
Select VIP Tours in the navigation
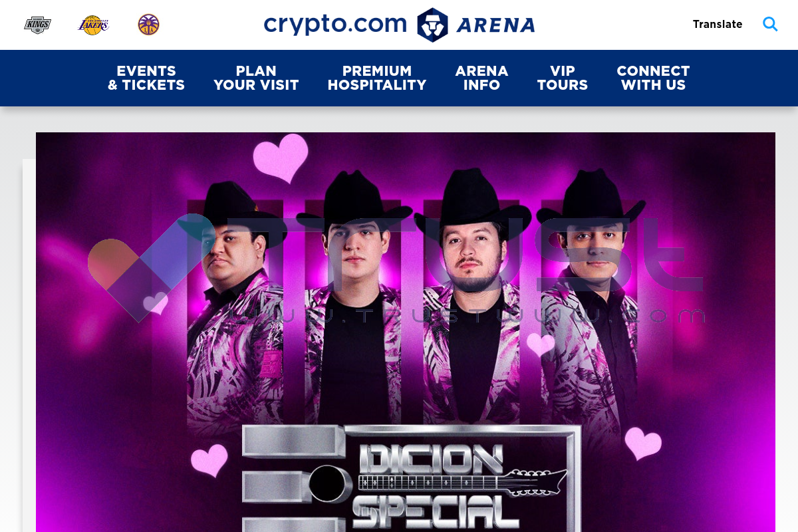563,78
